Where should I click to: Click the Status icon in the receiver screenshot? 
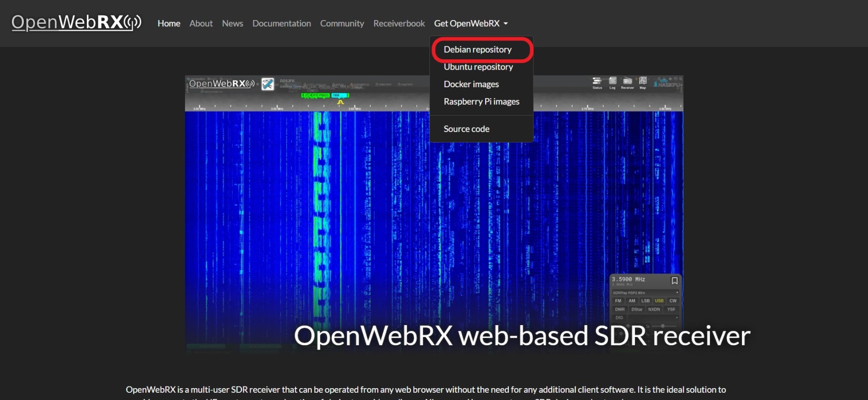click(x=597, y=83)
